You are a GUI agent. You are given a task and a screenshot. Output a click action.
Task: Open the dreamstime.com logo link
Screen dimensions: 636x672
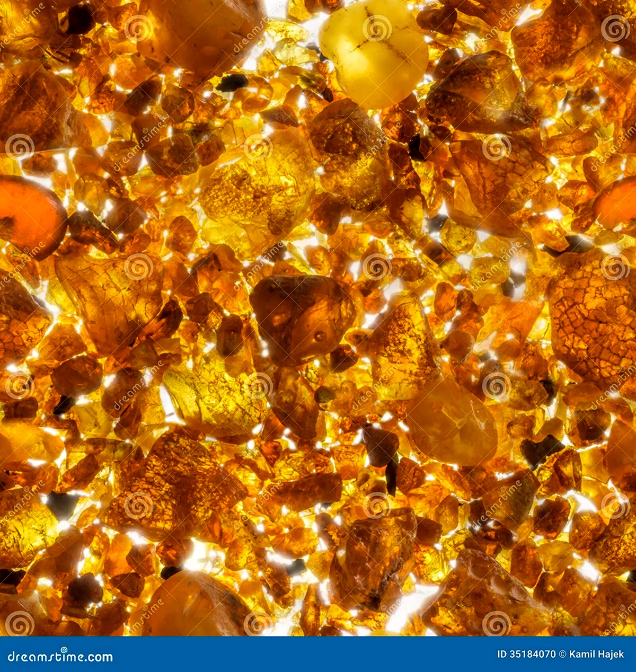[60, 657]
